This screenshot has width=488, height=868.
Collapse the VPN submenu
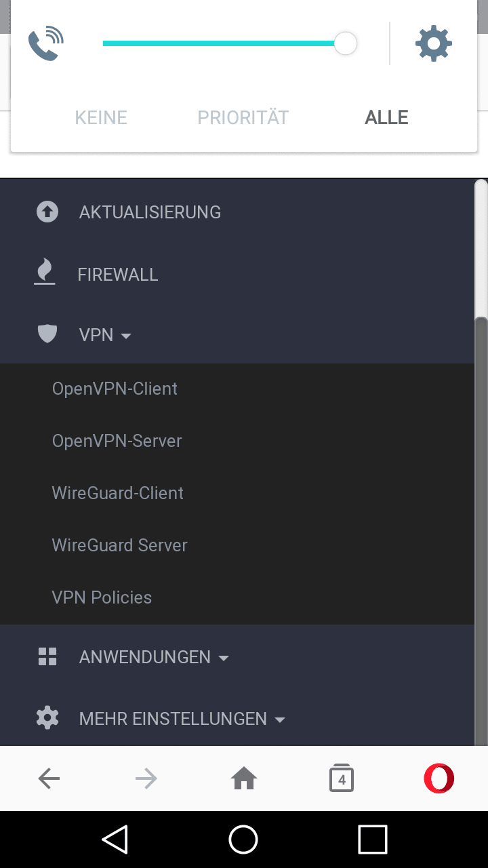tap(105, 335)
